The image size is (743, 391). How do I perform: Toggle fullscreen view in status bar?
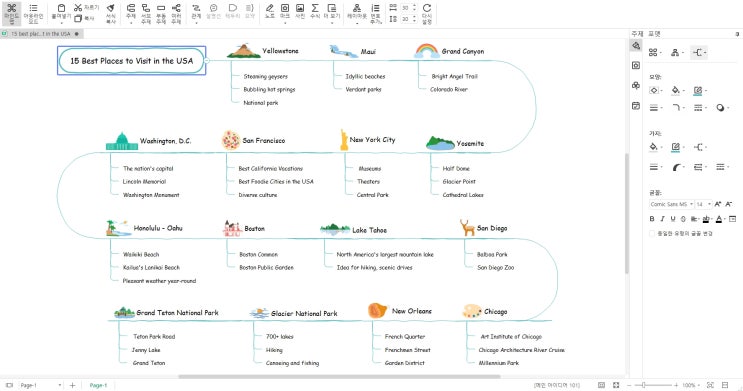tap(616, 385)
